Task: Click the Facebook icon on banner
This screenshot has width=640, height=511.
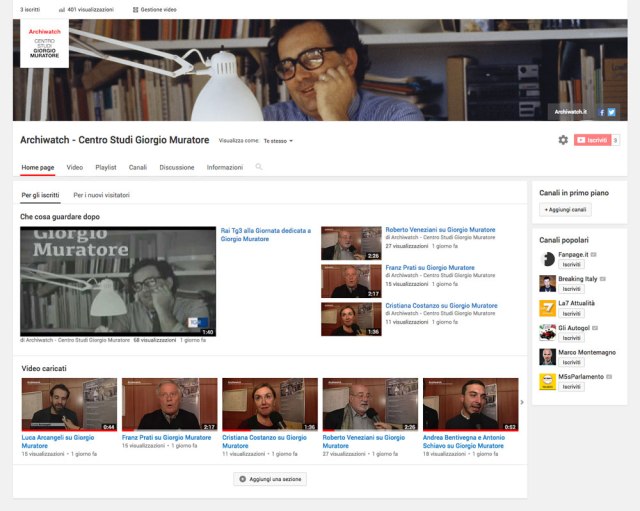Action: point(601,112)
